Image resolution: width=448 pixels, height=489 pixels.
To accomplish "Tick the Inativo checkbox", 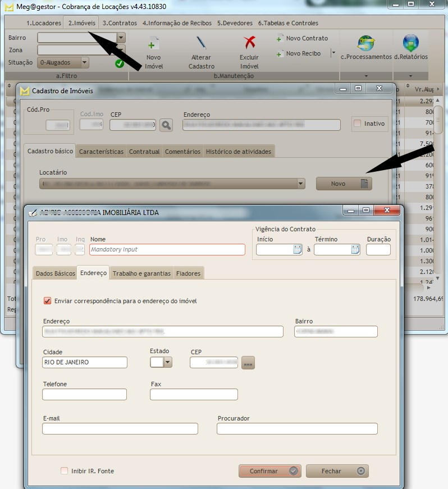I will point(357,124).
